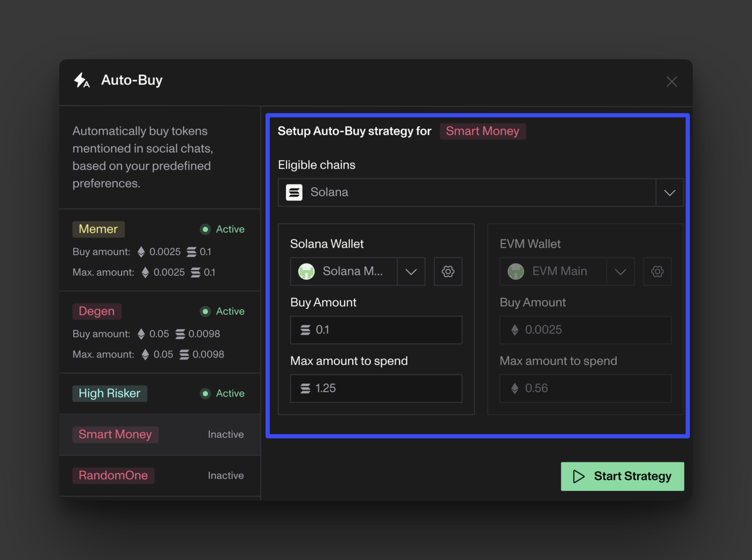Click the Solana chain logo icon

294,193
